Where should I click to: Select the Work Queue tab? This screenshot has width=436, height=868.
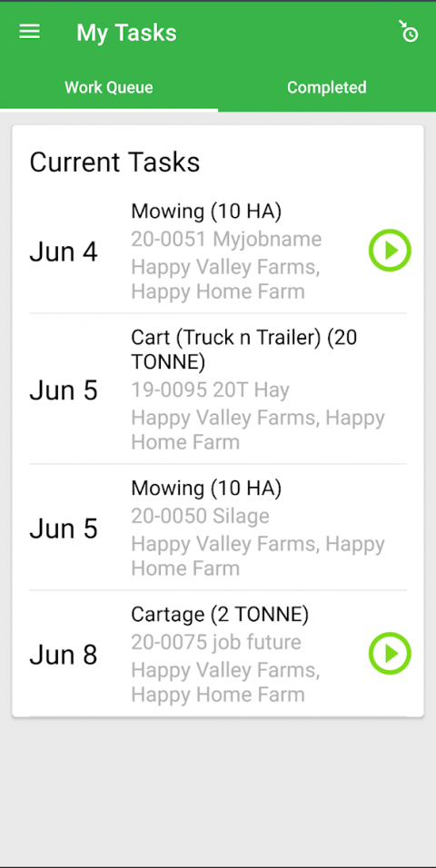(109, 87)
